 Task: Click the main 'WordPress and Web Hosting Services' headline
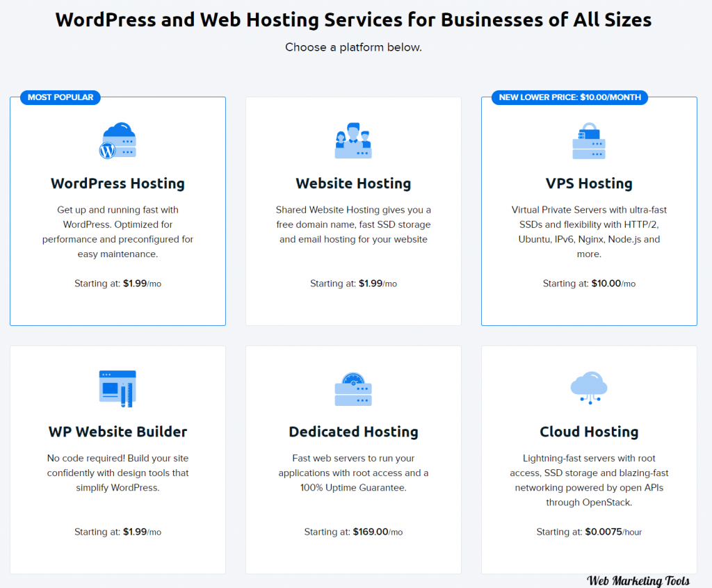coord(353,20)
